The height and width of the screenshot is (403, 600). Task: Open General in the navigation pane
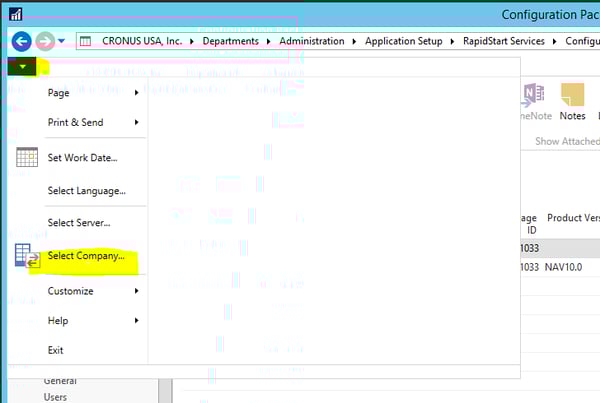pyautogui.click(x=60, y=381)
